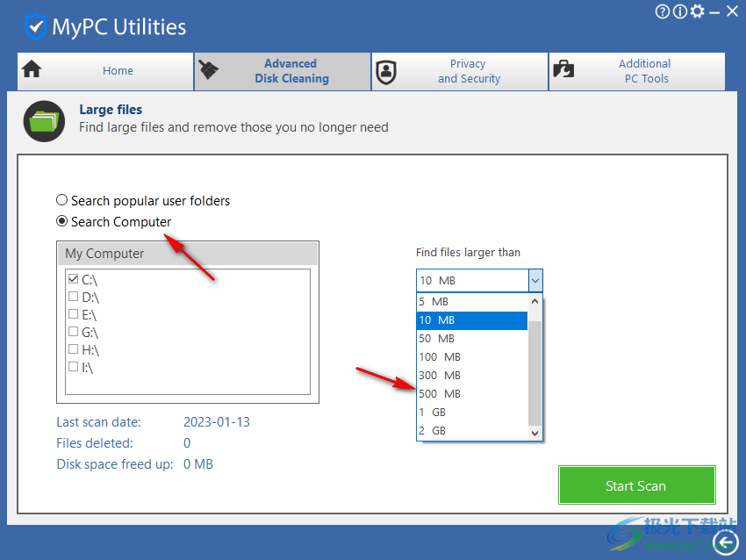746x560 pixels.
Task: Click the shield person Privacy icon
Action: point(386,72)
